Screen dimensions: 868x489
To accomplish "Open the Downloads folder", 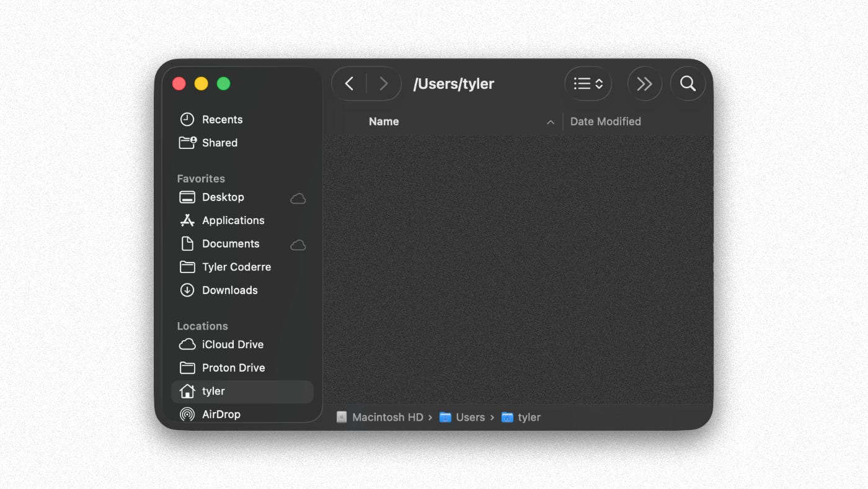I will [229, 290].
